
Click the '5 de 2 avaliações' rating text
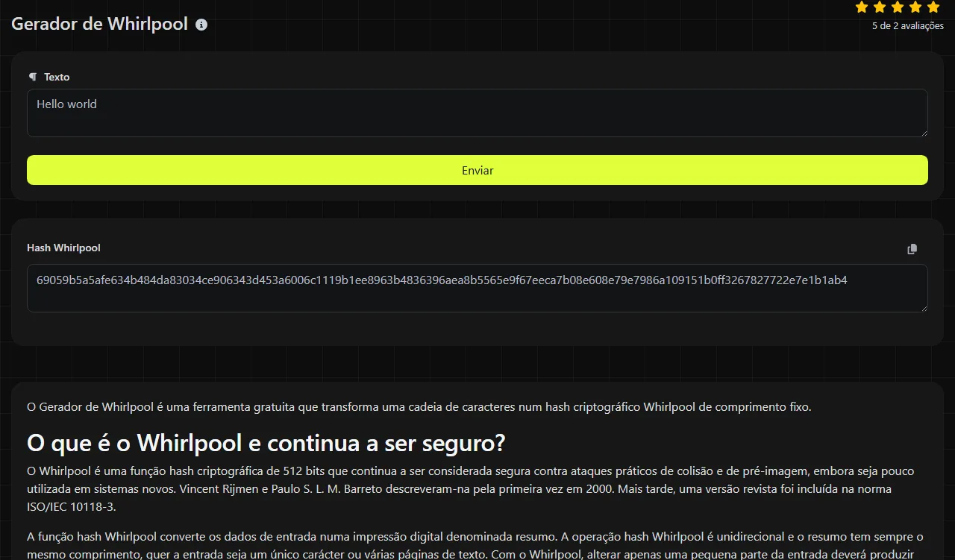(908, 26)
